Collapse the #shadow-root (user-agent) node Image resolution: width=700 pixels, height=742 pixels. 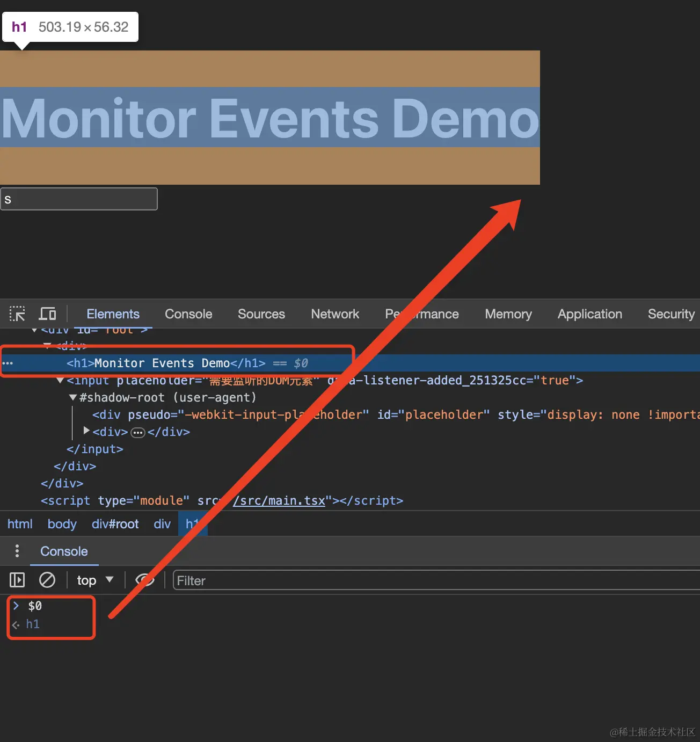tap(72, 398)
